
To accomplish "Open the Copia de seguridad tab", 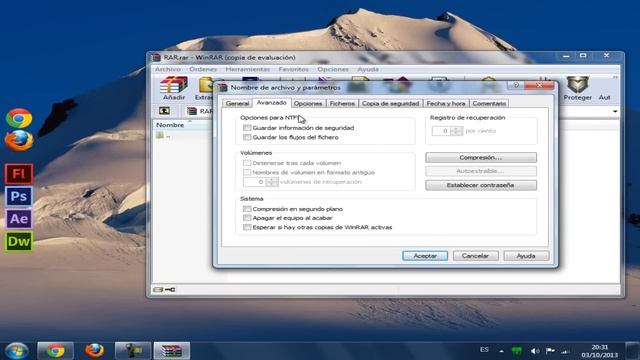I will (x=390, y=104).
